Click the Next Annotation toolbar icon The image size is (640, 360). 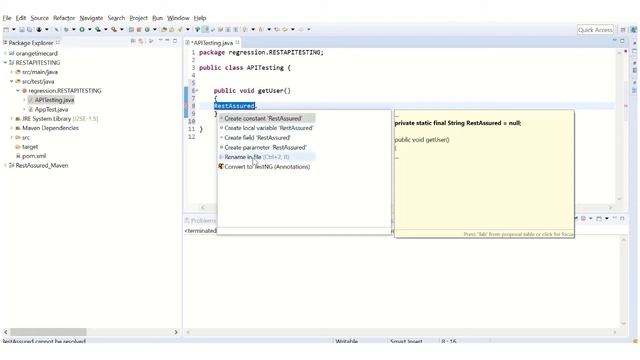pyautogui.click(x=245, y=29)
